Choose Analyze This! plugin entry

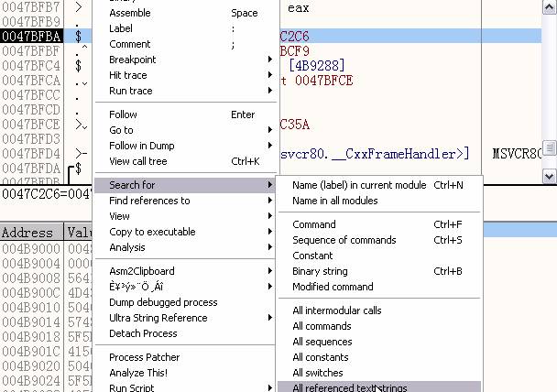(185, 373)
